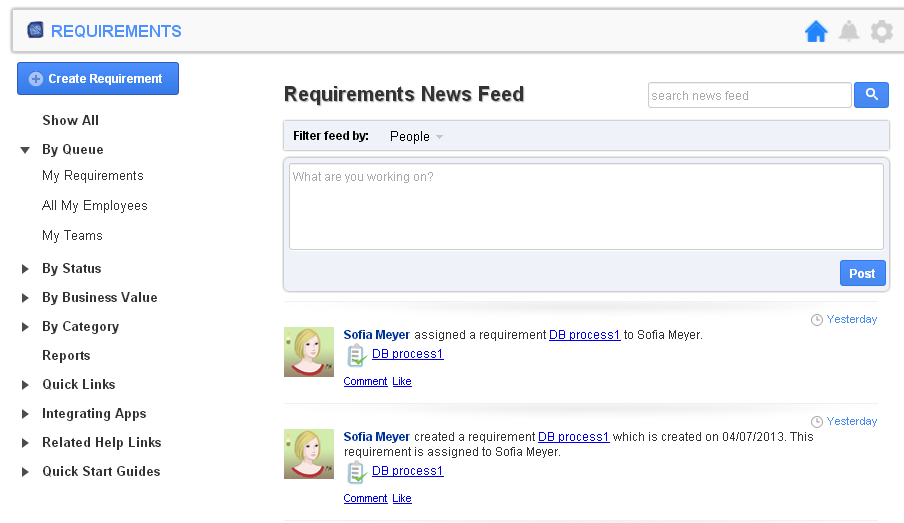Click the home icon in header

816,32
